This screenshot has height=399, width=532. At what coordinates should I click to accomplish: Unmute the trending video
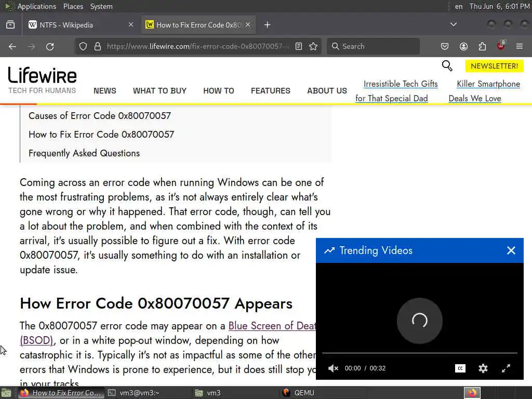pos(333,368)
